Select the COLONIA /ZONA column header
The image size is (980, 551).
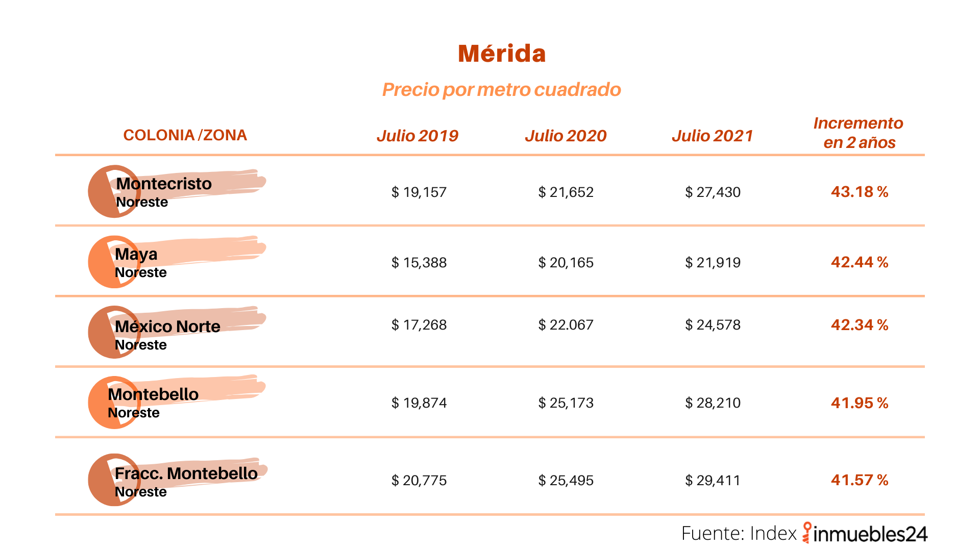pos(185,135)
